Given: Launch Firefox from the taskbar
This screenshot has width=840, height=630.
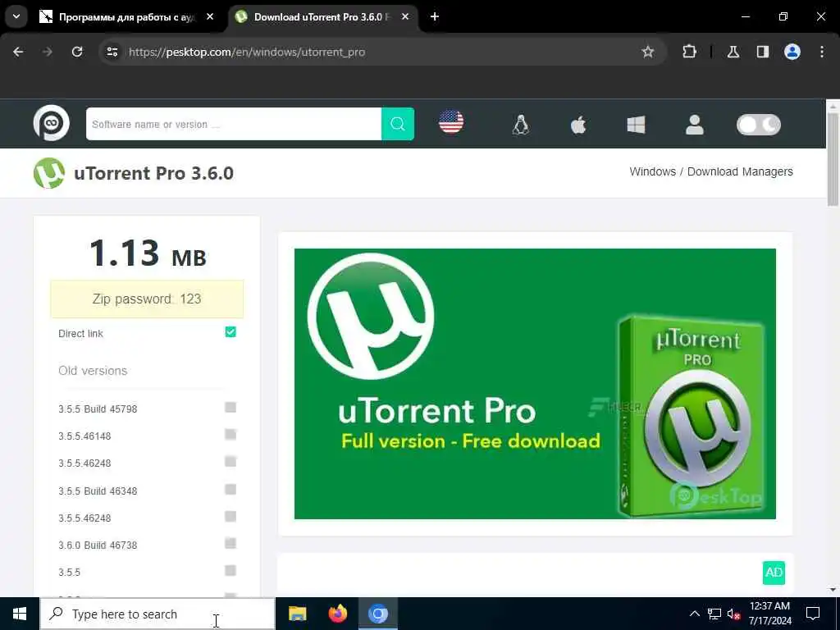Looking at the screenshot, I should point(337,614).
